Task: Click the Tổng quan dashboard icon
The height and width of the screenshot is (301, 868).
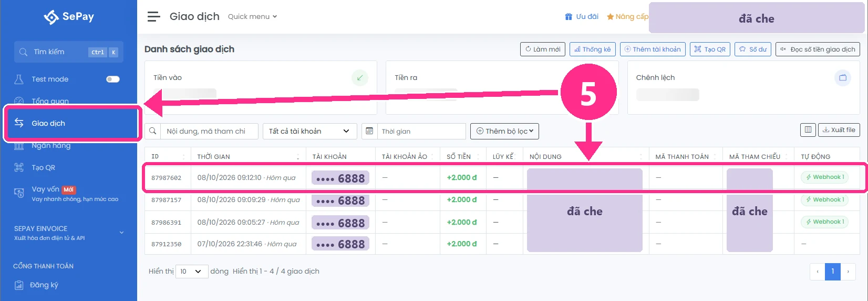Action: 19,101
